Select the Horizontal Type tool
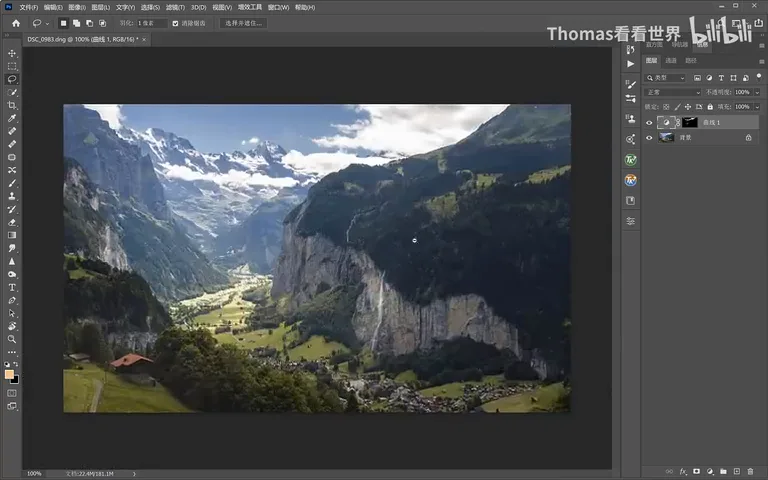This screenshot has height=480, width=768. pos(12,288)
